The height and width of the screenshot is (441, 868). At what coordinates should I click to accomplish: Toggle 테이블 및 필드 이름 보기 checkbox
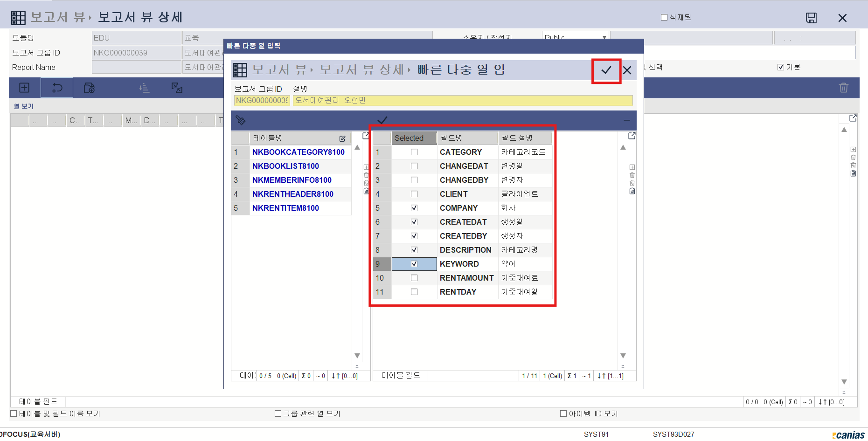[x=14, y=413]
